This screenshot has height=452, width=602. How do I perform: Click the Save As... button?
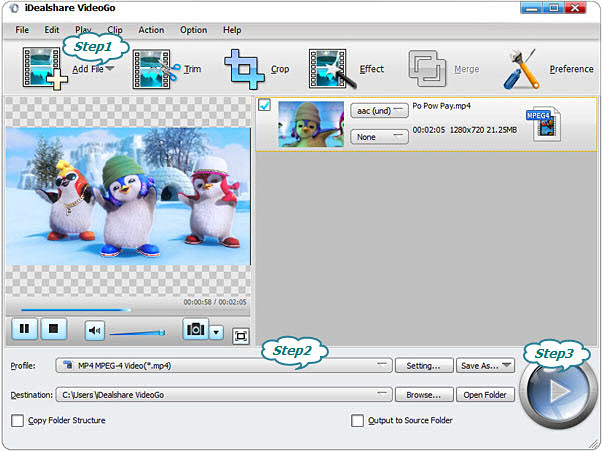(485, 365)
